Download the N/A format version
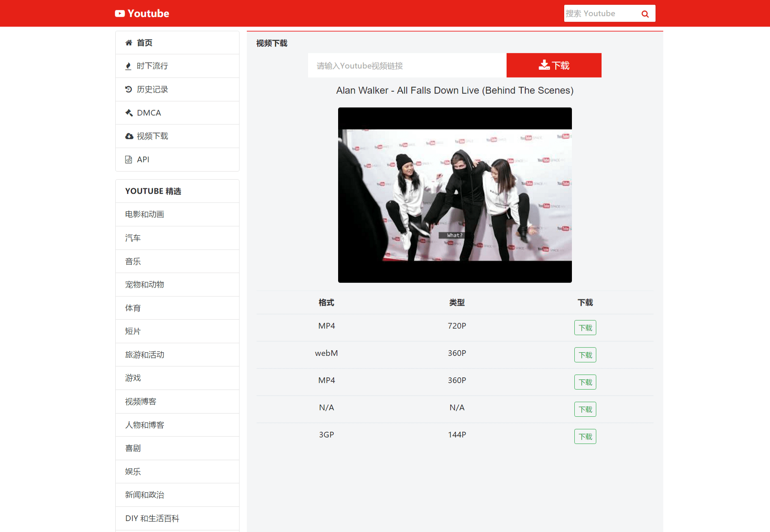770x532 pixels. click(585, 409)
